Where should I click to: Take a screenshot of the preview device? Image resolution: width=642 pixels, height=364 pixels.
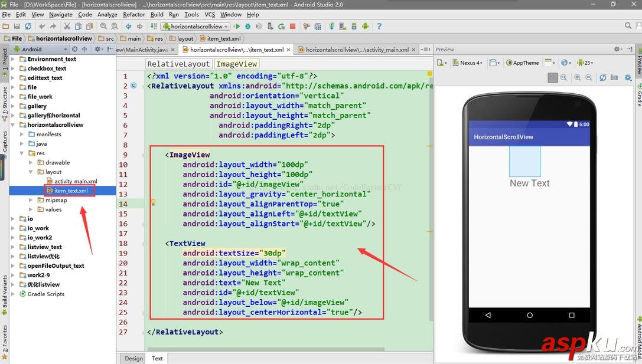[x=615, y=77]
